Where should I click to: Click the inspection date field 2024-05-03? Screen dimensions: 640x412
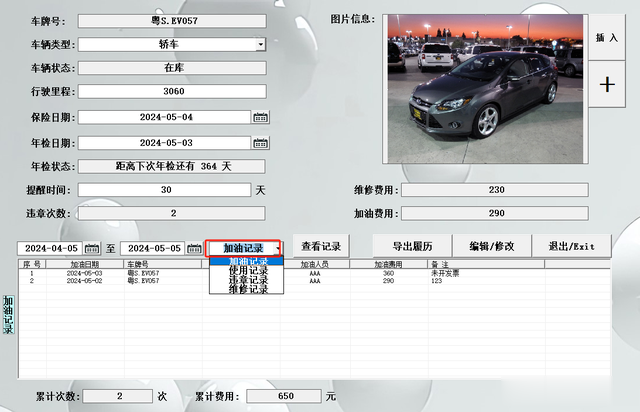tap(164, 143)
